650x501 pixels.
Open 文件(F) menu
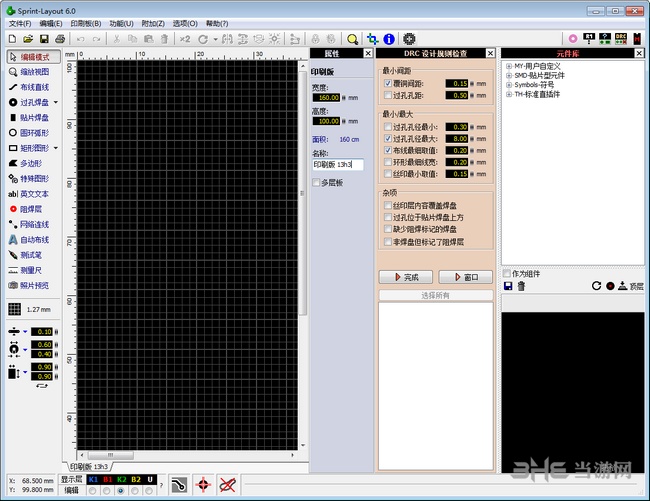[20, 24]
